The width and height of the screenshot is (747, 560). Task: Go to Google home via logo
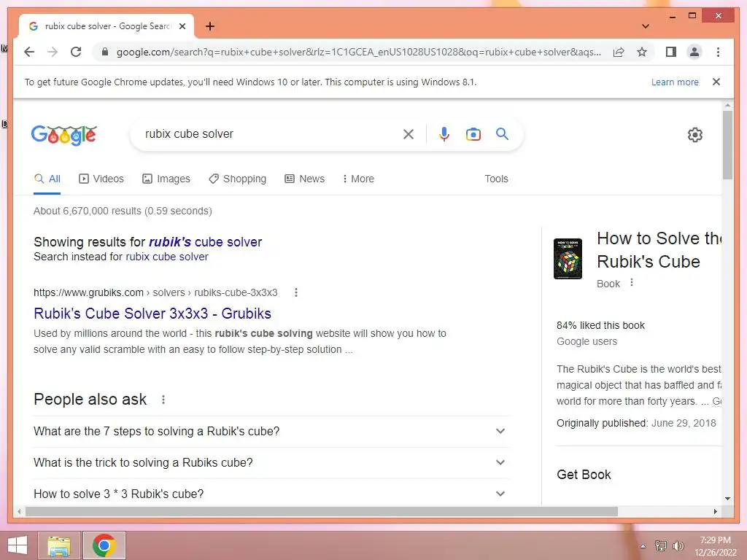point(64,135)
